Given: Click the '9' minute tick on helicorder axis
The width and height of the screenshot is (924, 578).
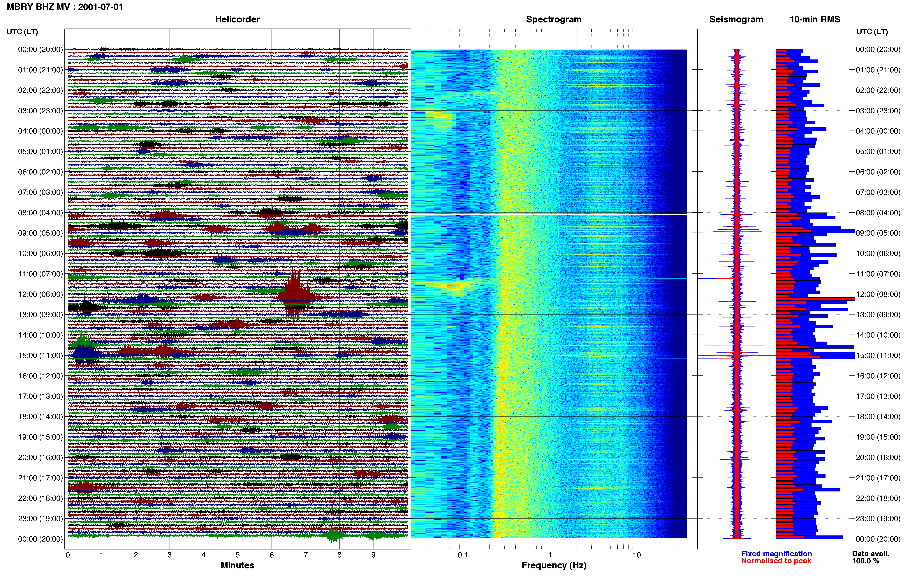Looking at the screenshot, I should (373, 555).
